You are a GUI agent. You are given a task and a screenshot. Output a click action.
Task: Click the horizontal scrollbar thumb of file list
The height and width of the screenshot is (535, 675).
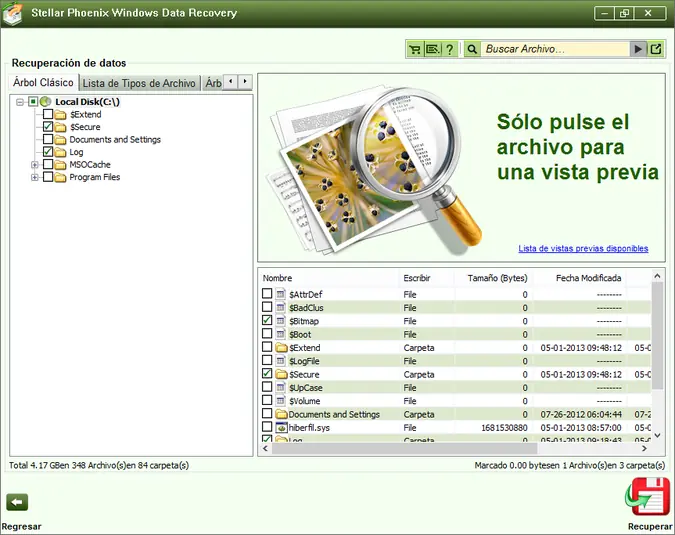point(405,448)
